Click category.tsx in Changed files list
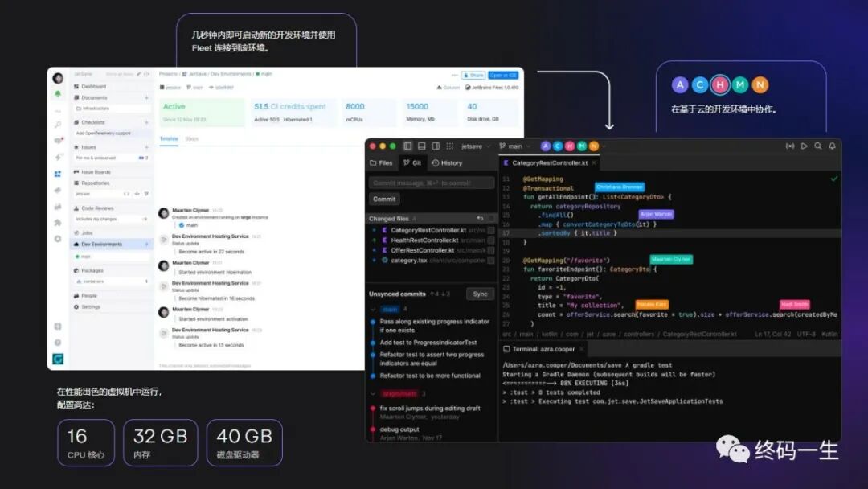This screenshot has width=868, height=489. coord(409,261)
